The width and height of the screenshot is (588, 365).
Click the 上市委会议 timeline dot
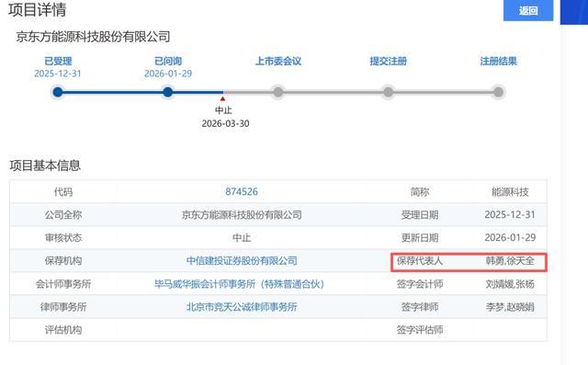[277, 92]
